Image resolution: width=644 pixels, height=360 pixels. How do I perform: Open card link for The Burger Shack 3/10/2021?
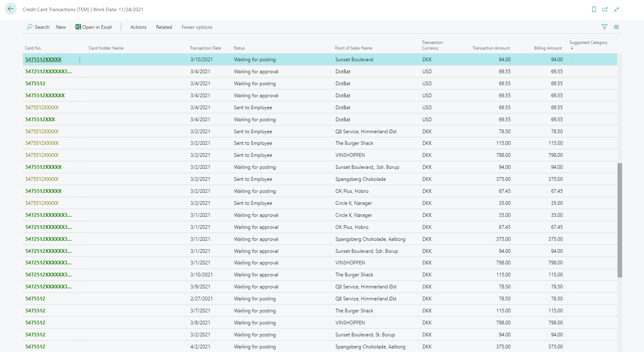pyautogui.click(x=48, y=275)
